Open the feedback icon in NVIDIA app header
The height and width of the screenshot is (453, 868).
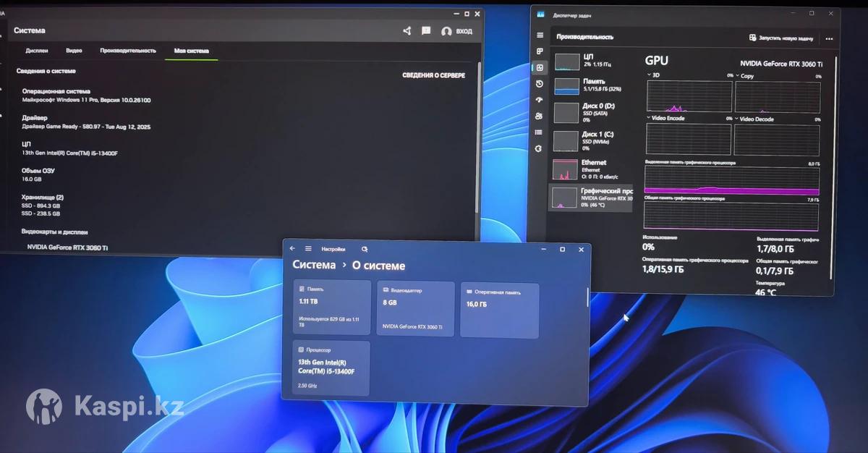pyautogui.click(x=426, y=31)
